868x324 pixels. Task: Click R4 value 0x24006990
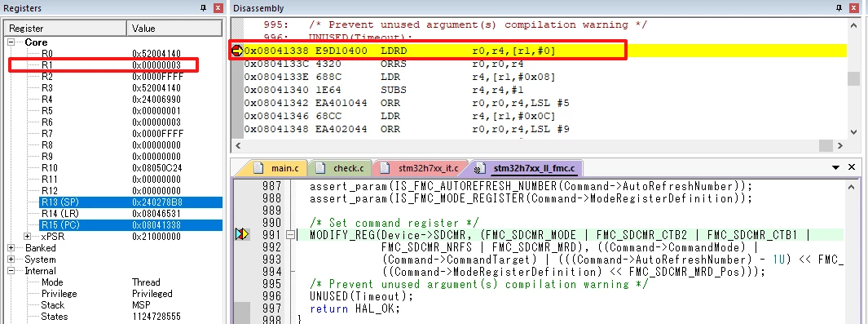click(x=156, y=100)
